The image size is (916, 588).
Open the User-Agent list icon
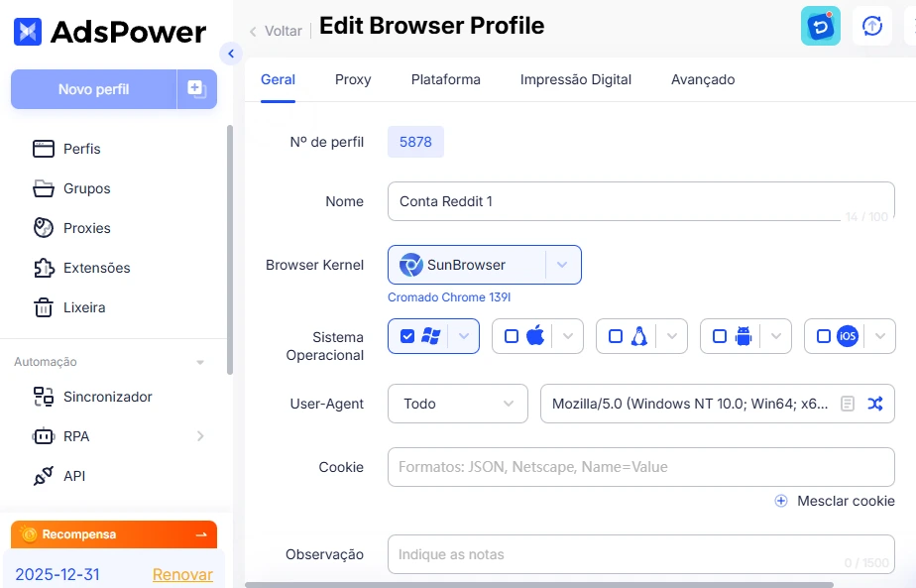(x=848, y=404)
